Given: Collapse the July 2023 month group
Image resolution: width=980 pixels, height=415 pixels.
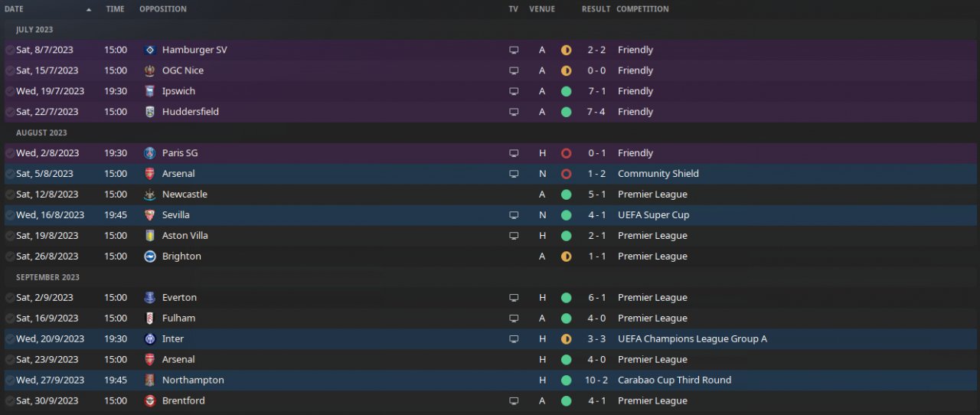Looking at the screenshot, I should (34, 30).
